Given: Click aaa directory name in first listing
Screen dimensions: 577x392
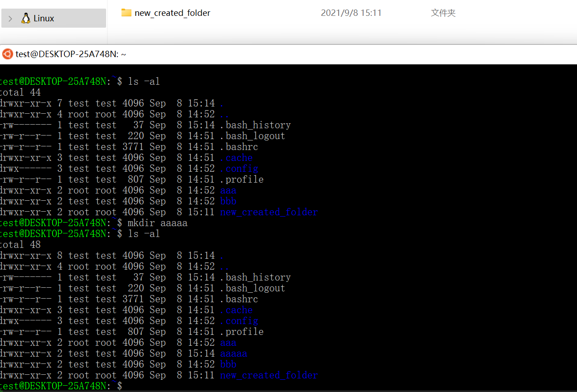Looking at the screenshot, I should [228, 190].
